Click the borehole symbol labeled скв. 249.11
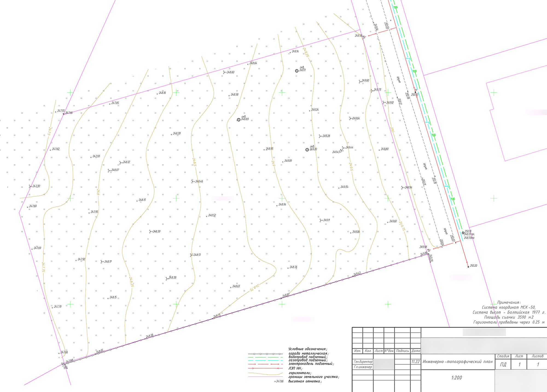The height and width of the screenshot is (392, 547). point(296,71)
